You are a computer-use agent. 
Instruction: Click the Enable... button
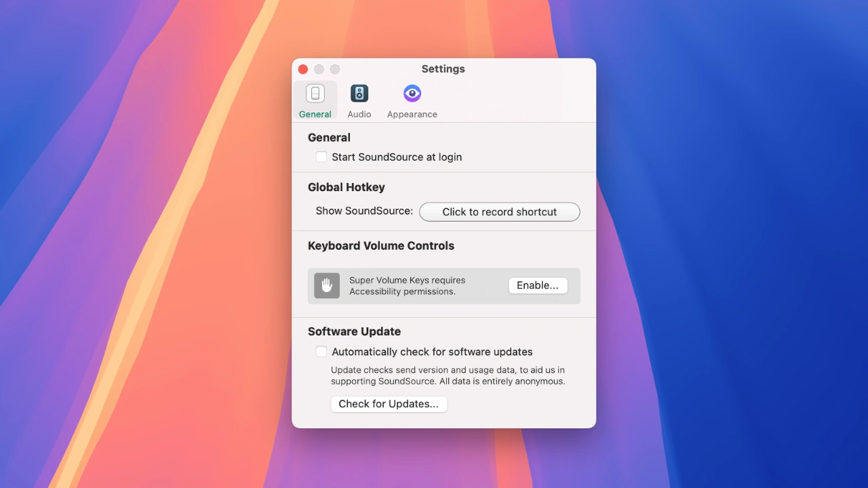tap(538, 285)
